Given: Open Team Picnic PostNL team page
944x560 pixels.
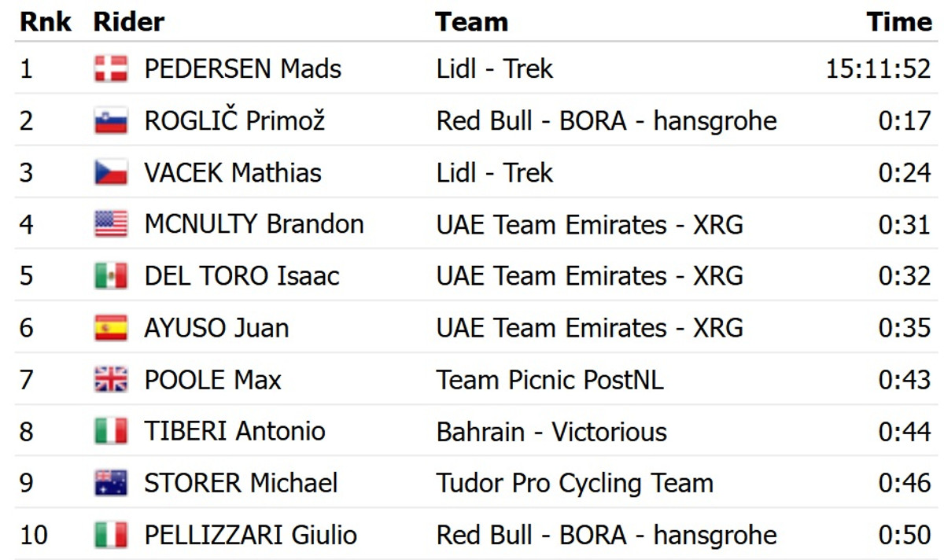Looking at the screenshot, I should coord(550,381).
